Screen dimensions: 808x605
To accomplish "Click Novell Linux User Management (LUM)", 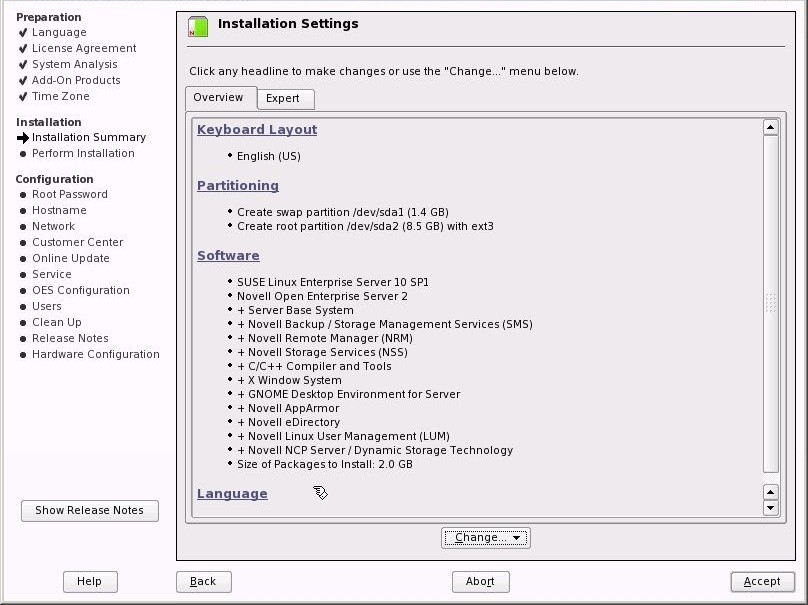I will [x=343, y=436].
